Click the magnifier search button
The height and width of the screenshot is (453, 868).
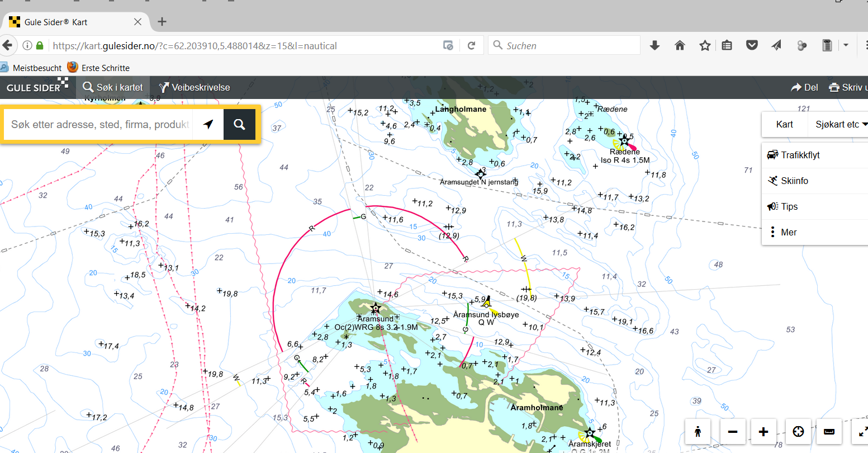(x=239, y=124)
